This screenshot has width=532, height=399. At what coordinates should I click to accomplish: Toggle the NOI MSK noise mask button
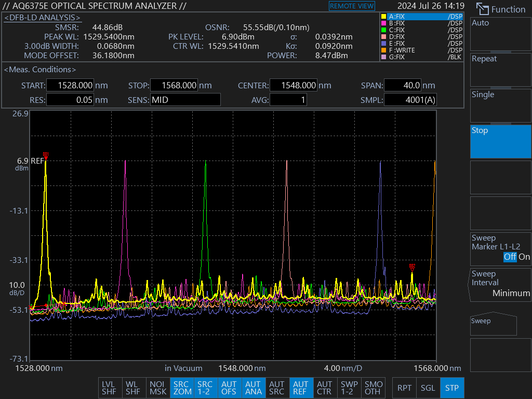(158, 388)
